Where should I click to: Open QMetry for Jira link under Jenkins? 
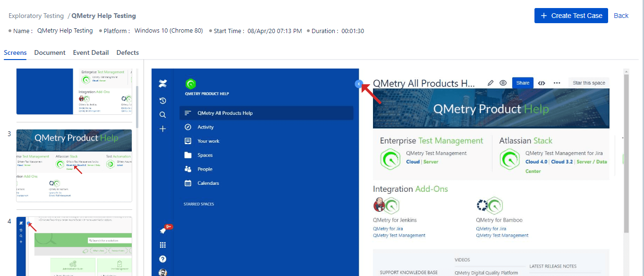pos(388,229)
